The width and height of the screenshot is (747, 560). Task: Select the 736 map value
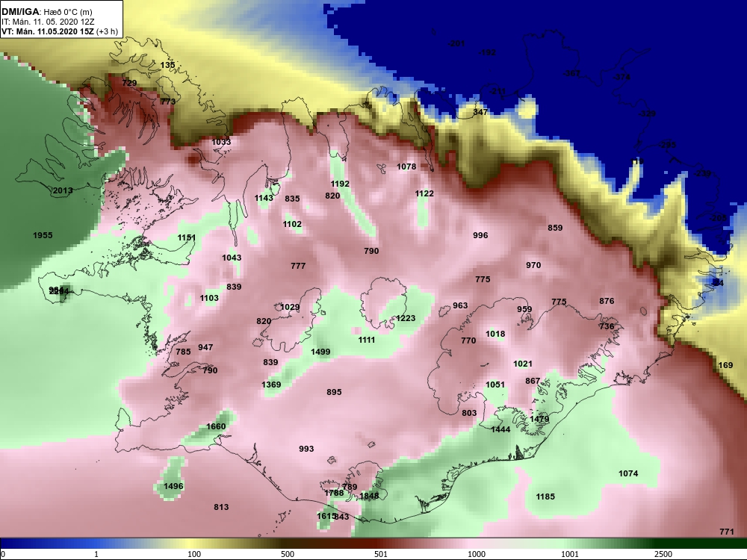click(x=607, y=326)
